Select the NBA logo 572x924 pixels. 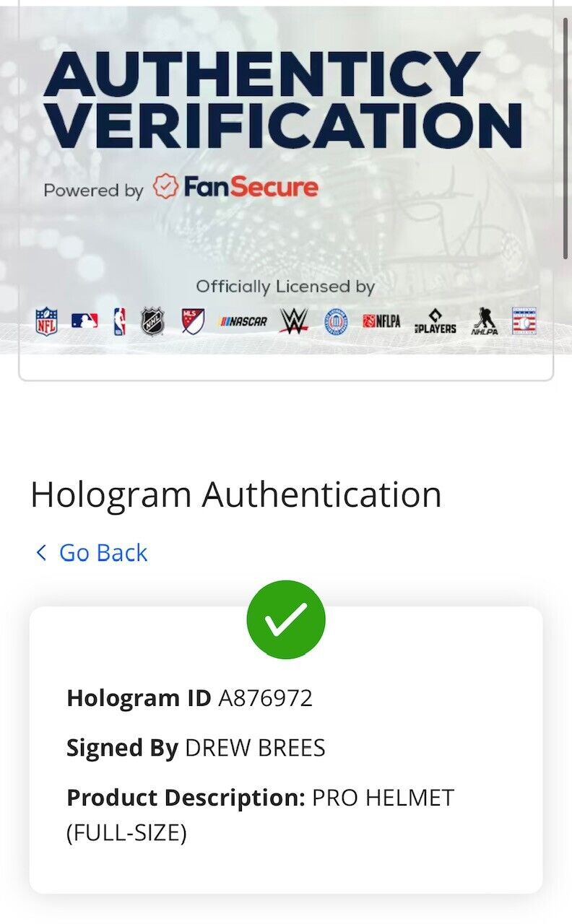point(119,321)
